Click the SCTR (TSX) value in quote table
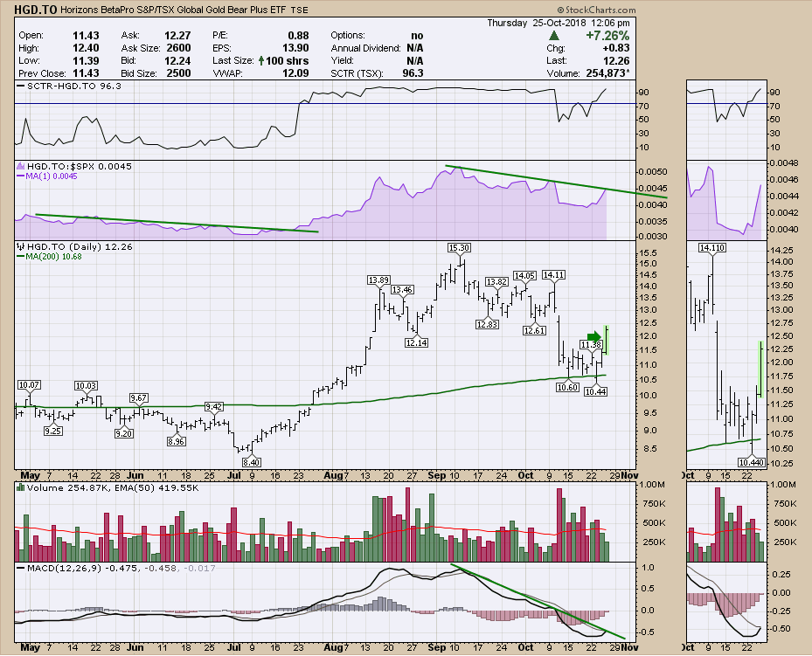Viewport: 812px width, 656px height. (x=413, y=73)
